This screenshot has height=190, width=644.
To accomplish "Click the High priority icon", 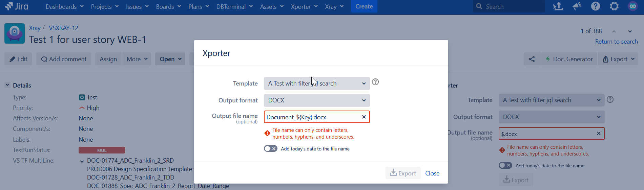I will (x=82, y=108).
